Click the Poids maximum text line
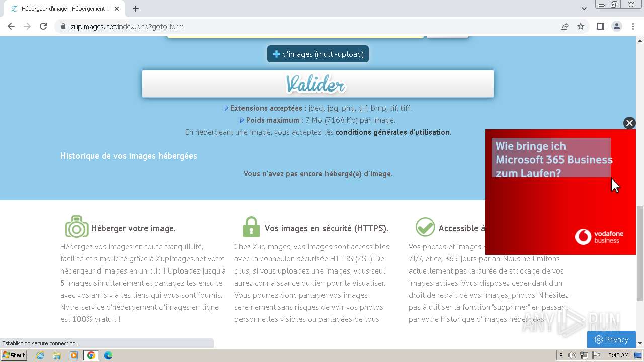The height and width of the screenshot is (362, 644). click(x=318, y=120)
